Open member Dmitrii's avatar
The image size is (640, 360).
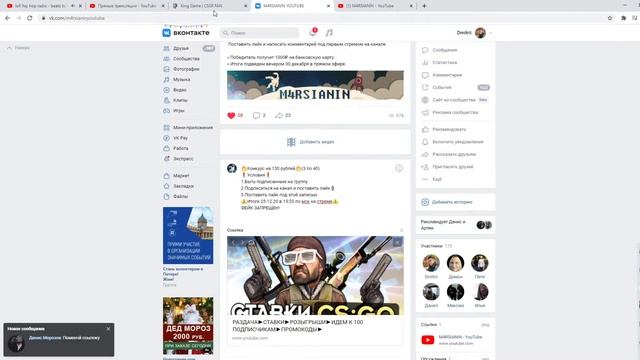click(431, 263)
